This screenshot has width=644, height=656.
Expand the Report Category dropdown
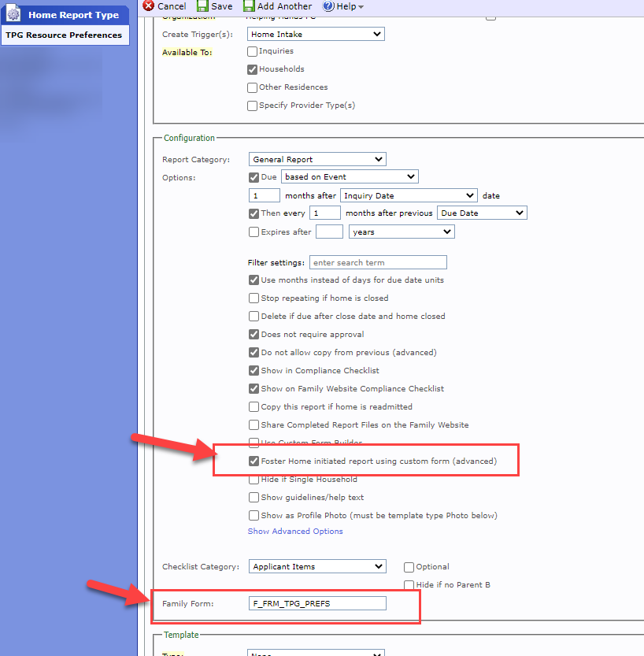tap(317, 159)
